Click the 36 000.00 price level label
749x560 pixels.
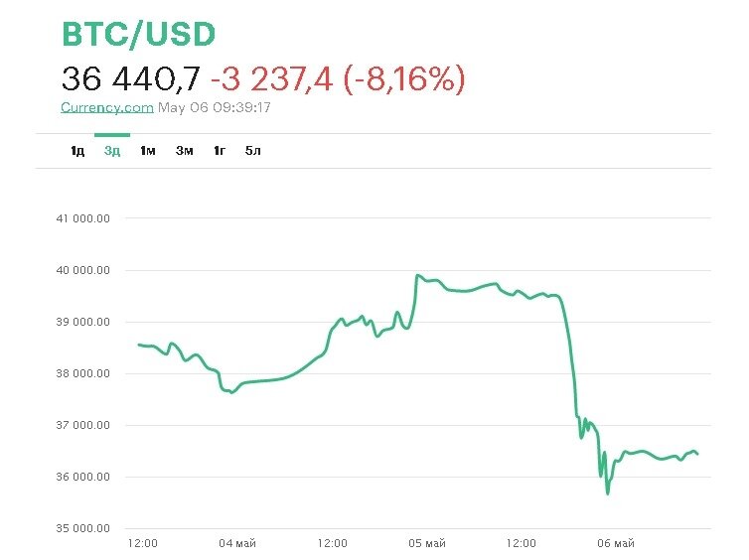(x=83, y=477)
